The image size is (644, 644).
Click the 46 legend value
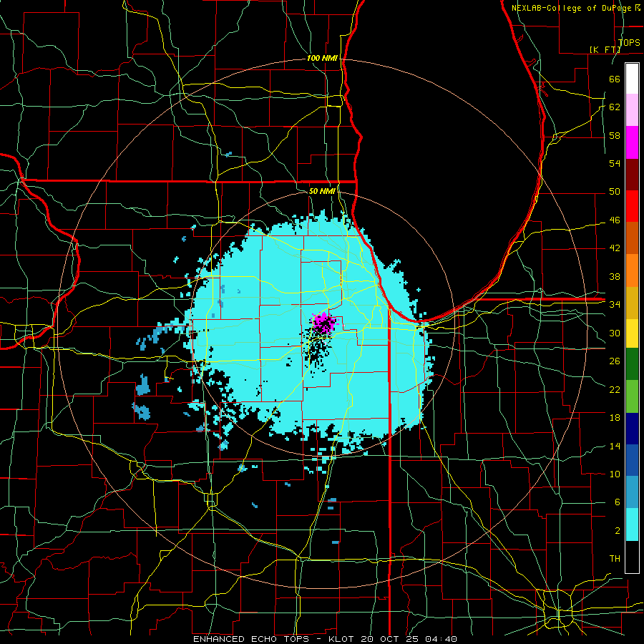(x=615, y=220)
